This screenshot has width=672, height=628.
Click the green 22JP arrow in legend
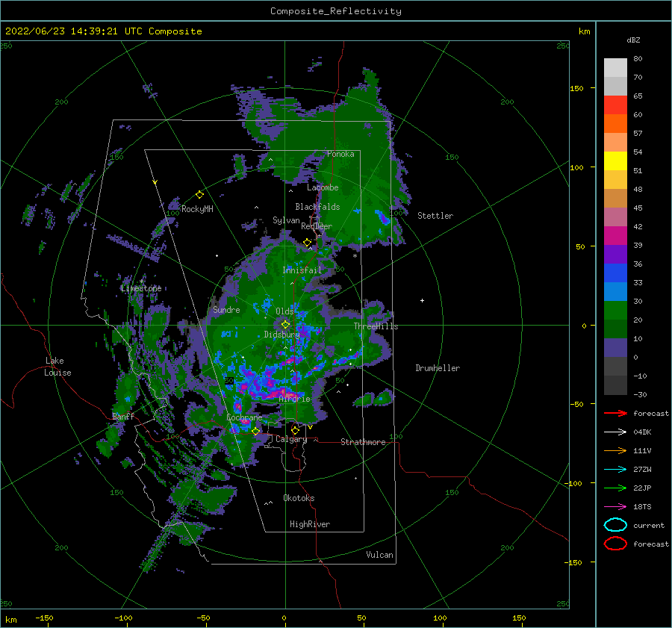click(615, 488)
